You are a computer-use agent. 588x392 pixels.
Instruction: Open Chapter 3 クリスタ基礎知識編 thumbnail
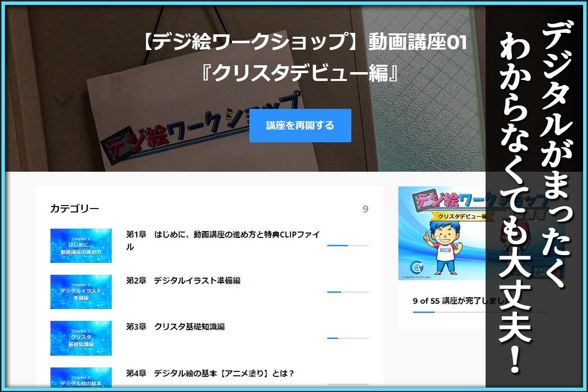(x=81, y=338)
